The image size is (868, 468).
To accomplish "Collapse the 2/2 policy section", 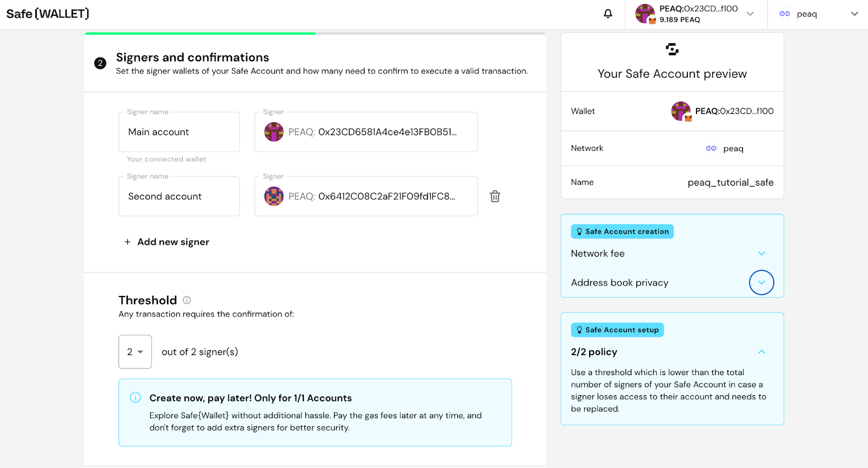I will 762,352.
